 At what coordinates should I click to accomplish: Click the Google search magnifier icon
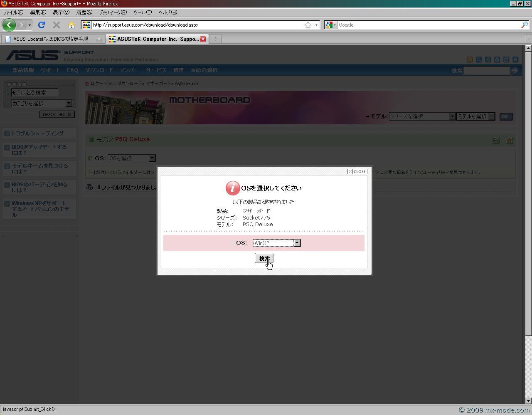pos(524,25)
